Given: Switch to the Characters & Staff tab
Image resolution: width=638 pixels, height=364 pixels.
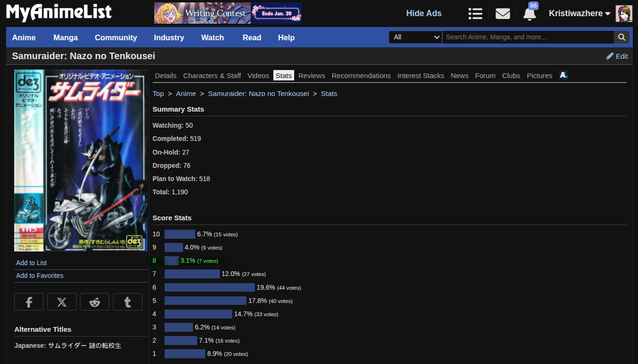Looking at the screenshot, I should [212, 76].
